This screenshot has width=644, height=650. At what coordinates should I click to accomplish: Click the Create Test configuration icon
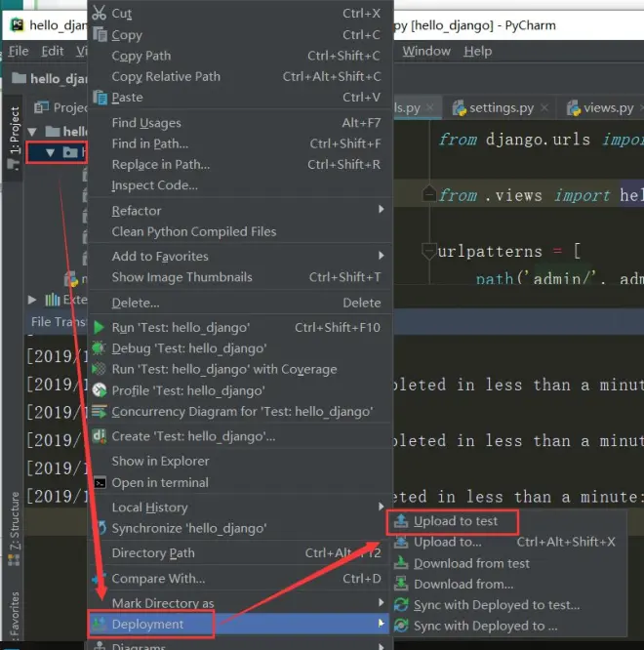(x=100, y=436)
